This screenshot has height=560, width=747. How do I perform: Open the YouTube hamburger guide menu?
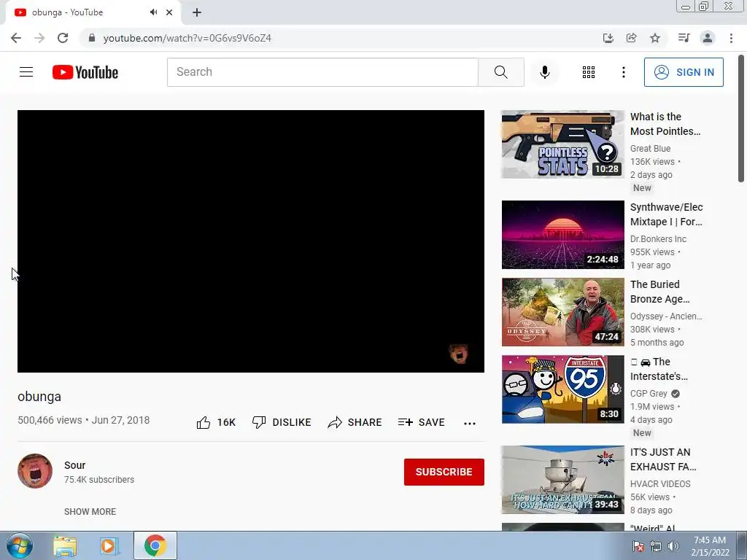(x=26, y=72)
